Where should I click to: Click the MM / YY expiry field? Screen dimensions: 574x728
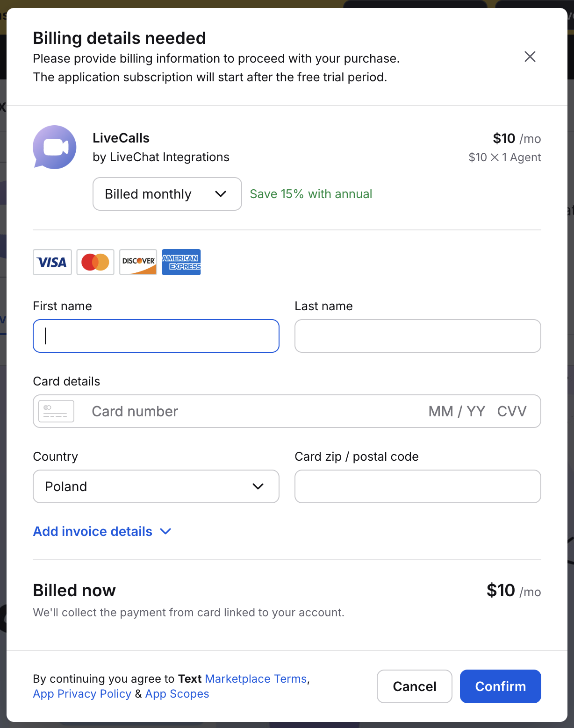(x=457, y=411)
